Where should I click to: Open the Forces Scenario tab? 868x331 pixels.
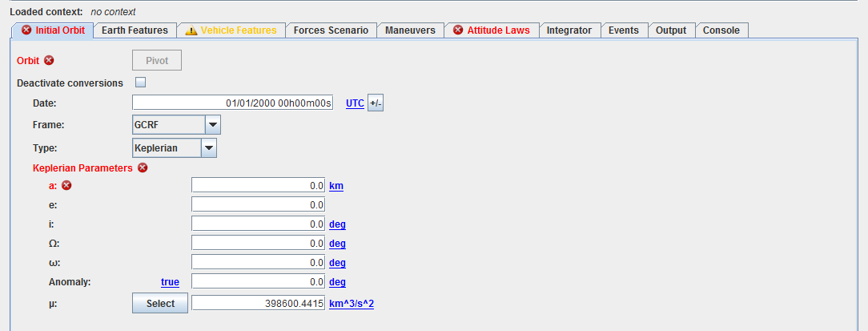pyautogui.click(x=331, y=30)
